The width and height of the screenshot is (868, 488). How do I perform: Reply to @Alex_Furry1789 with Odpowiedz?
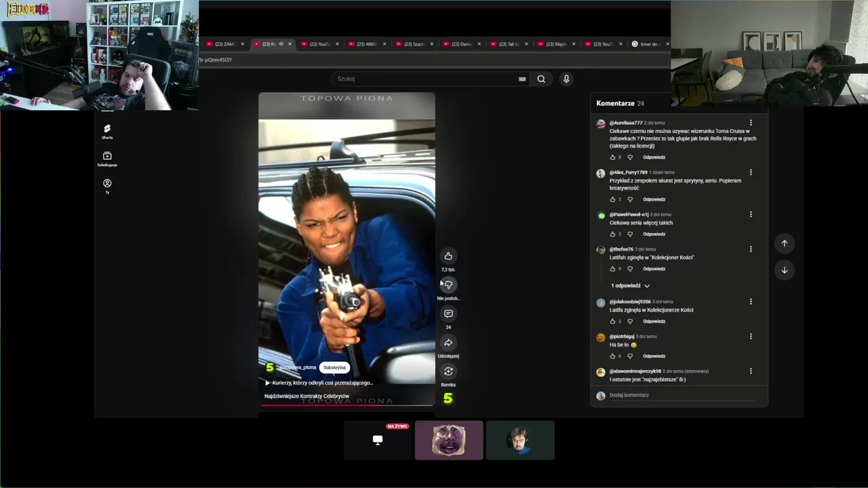pyautogui.click(x=654, y=199)
